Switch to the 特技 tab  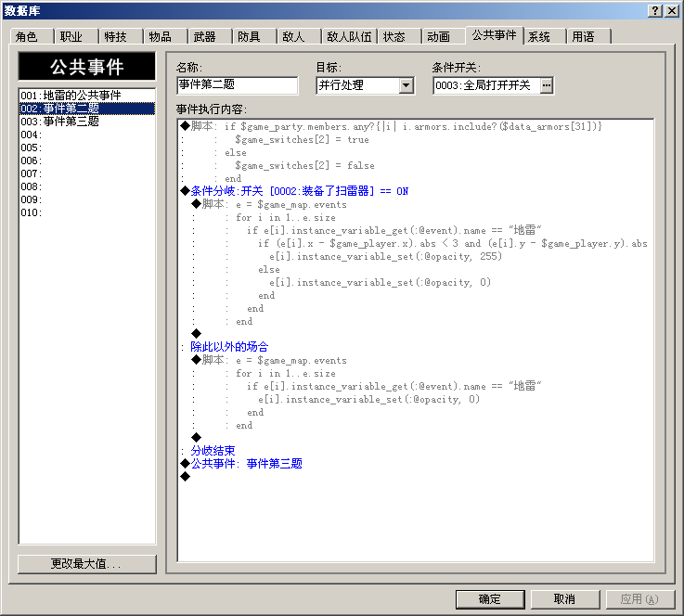[x=121, y=36]
